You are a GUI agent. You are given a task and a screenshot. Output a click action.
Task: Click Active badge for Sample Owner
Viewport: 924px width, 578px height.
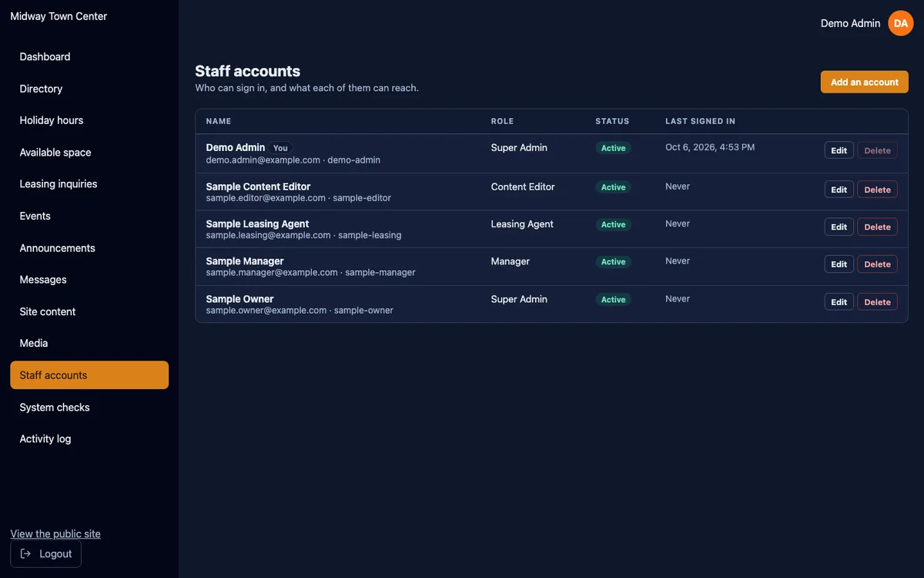point(613,300)
